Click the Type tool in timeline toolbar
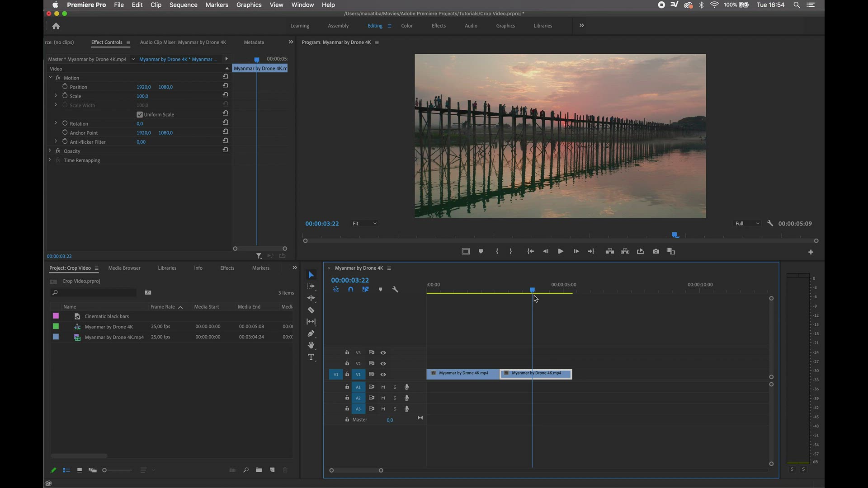 point(311,357)
